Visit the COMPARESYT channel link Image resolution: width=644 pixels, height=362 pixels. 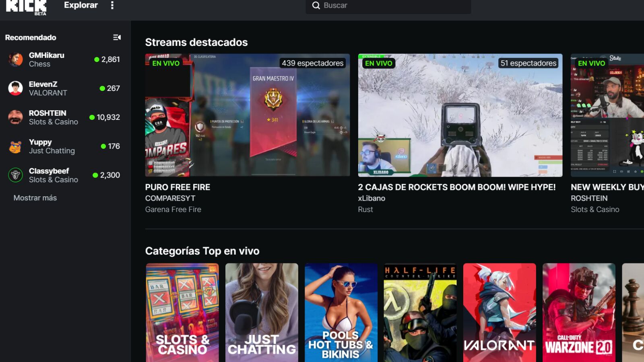point(170,198)
